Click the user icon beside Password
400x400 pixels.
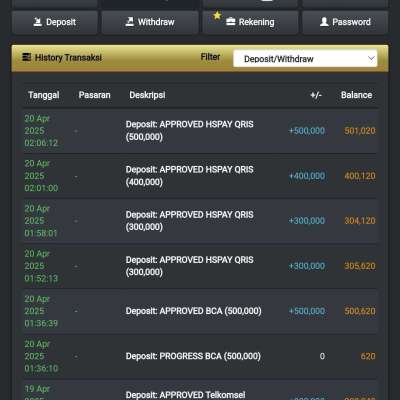pos(324,22)
